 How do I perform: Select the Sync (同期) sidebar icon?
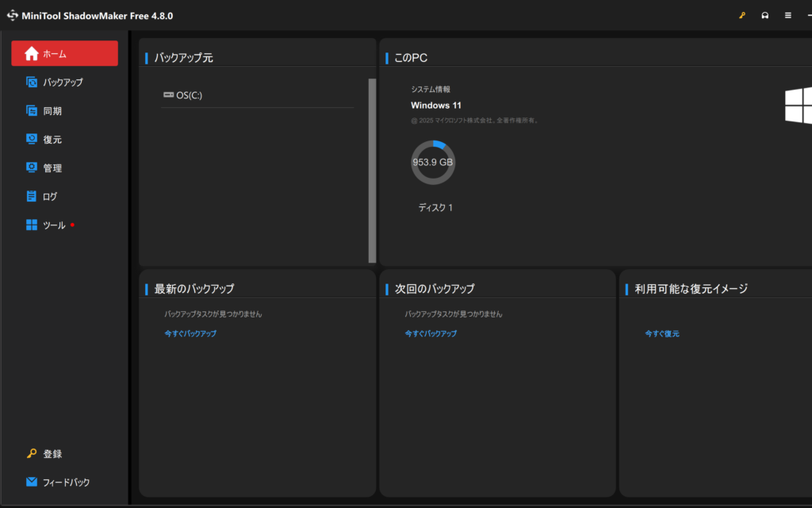32,111
